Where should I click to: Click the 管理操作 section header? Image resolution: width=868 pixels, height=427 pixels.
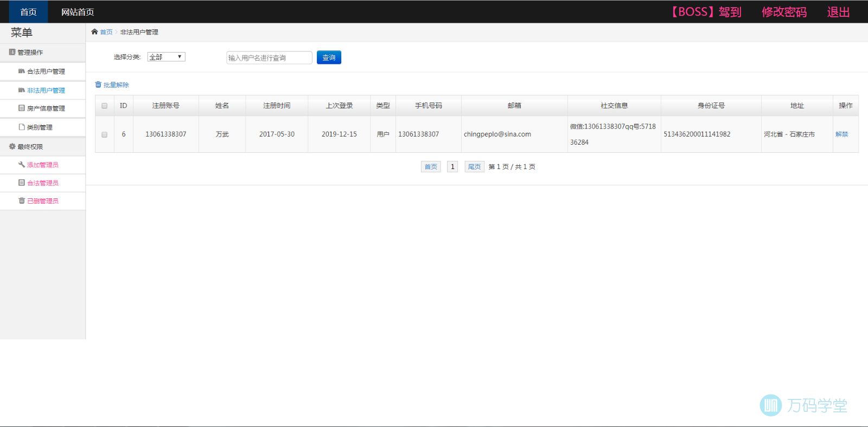tap(43, 53)
